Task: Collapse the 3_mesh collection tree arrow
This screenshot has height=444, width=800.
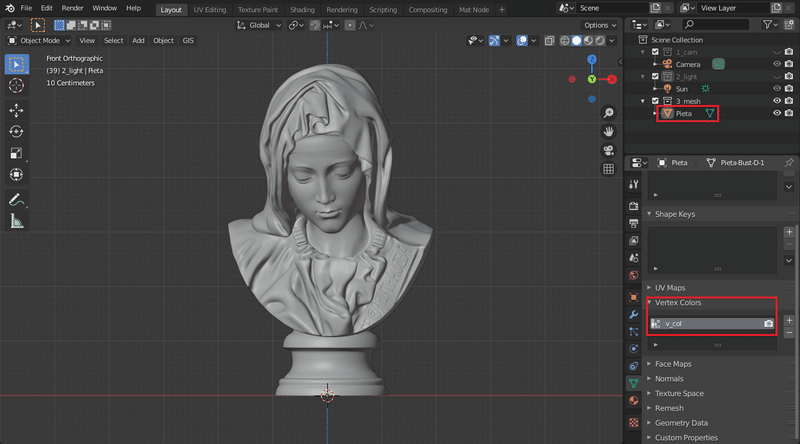Action: coord(643,101)
